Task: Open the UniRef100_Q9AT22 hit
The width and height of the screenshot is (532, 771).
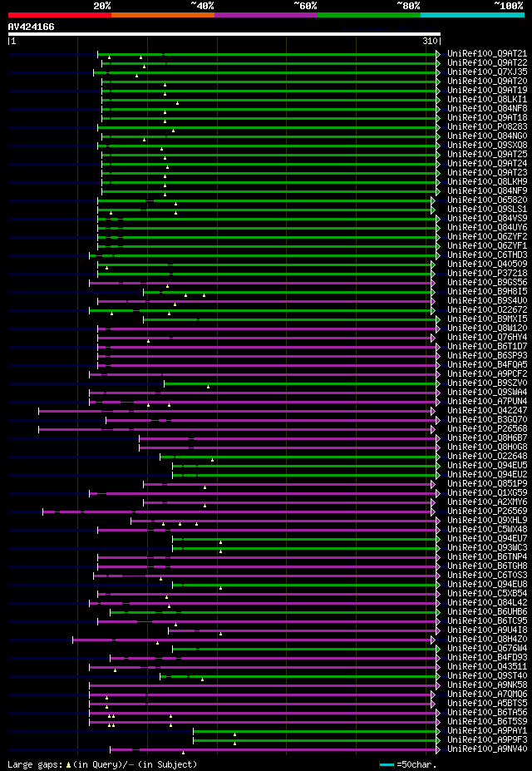Action: click(x=487, y=63)
